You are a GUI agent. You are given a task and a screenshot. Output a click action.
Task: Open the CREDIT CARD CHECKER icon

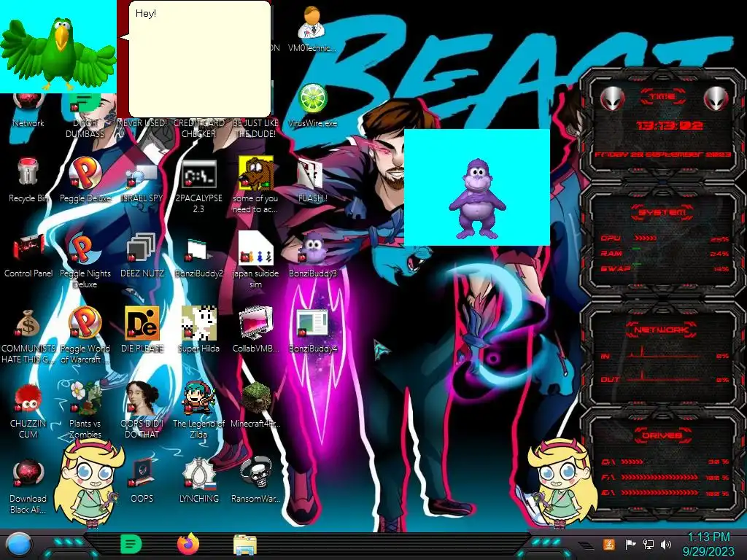[198, 128]
